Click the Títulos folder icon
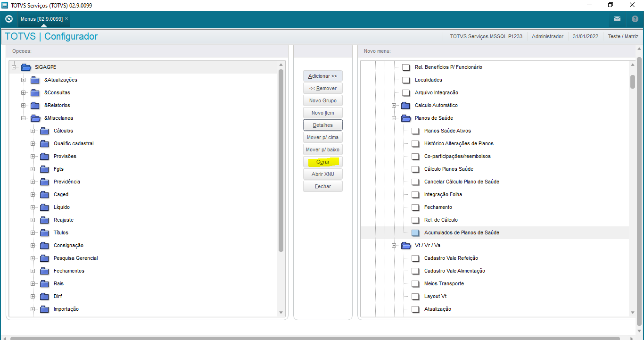Viewport: 644px width, 340px height. 45,232
